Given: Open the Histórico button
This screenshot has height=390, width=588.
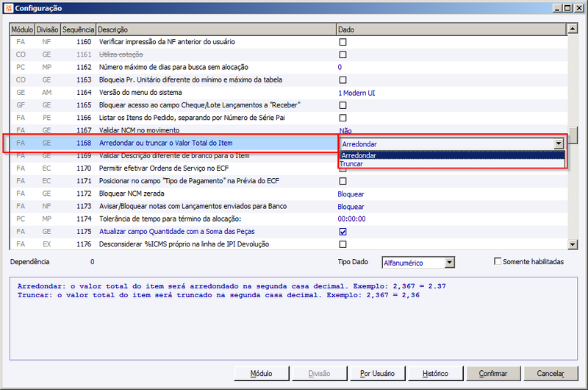Looking at the screenshot, I should (x=435, y=374).
